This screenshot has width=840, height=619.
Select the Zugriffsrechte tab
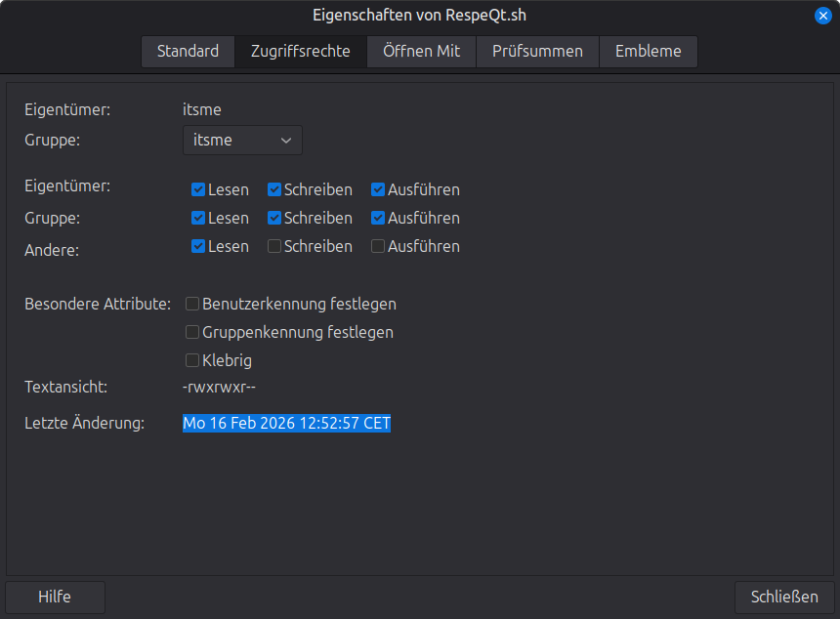(300, 52)
